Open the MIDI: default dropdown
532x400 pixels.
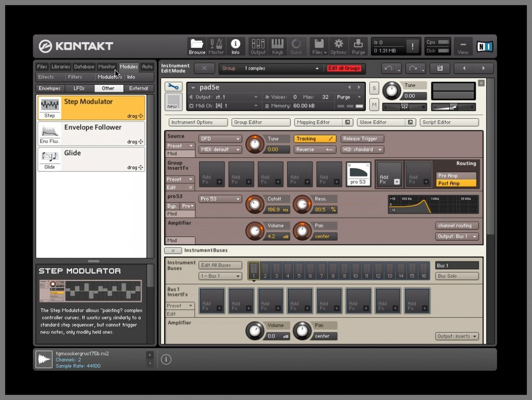pos(220,149)
